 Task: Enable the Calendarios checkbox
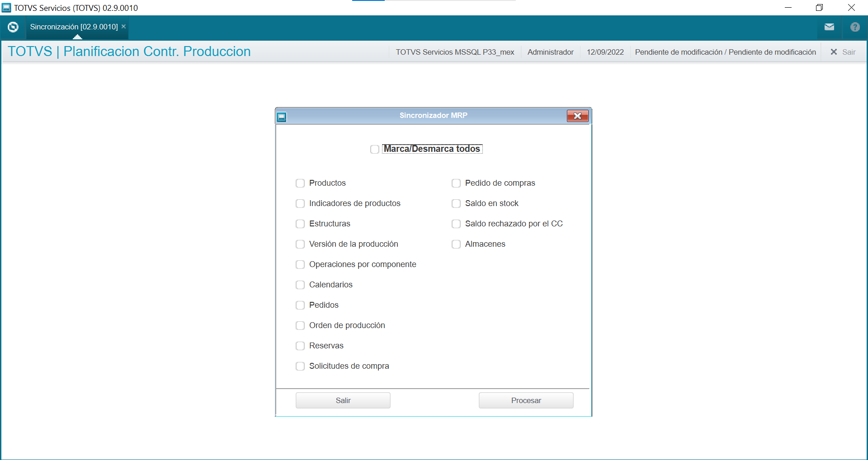[x=300, y=285]
